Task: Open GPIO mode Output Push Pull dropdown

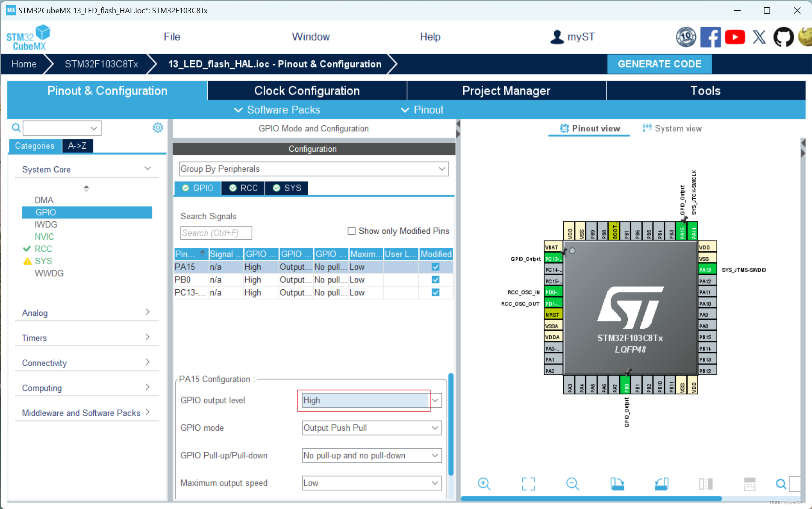Action: [372, 428]
